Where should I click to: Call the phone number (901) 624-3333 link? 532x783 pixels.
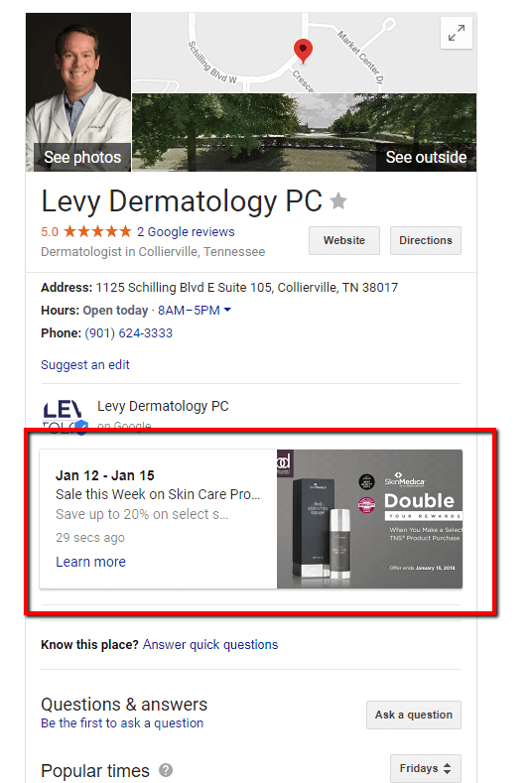point(128,333)
